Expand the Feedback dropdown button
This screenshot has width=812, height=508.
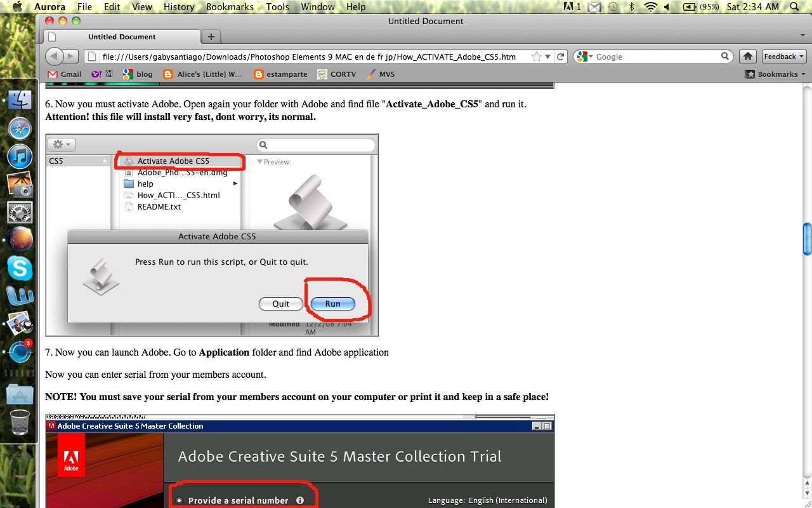784,57
